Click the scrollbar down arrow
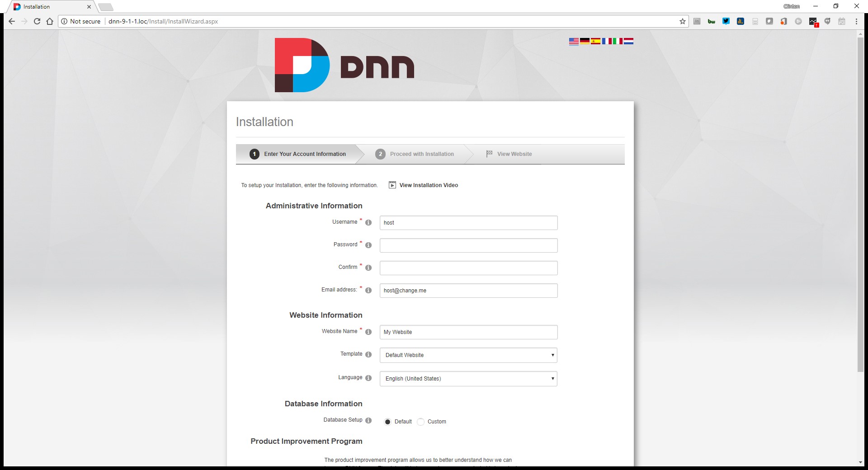The height and width of the screenshot is (470, 868). (860, 462)
